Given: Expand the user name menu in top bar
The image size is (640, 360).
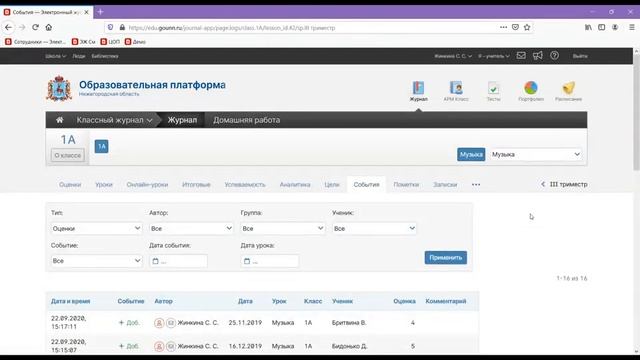Looking at the screenshot, I should coord(453,56).
